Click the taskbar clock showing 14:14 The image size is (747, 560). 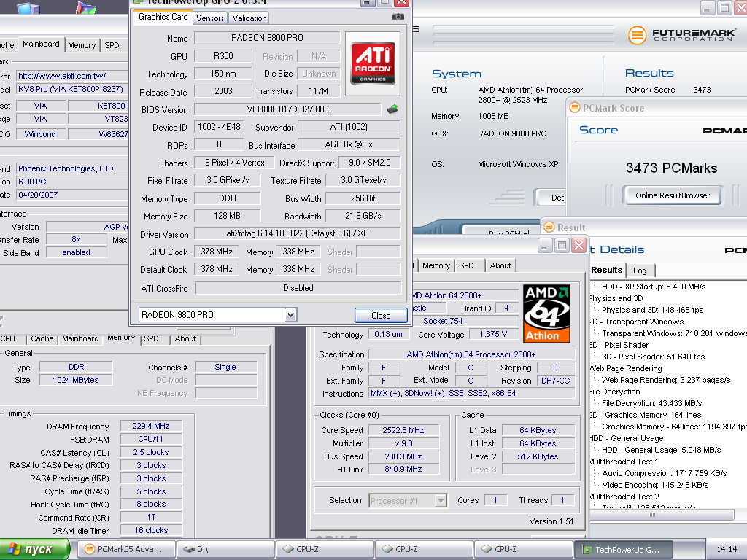point(727,550)
